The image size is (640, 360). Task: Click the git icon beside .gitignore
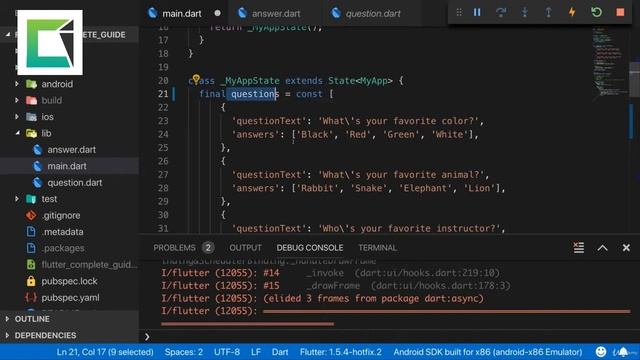click(31, 216)
